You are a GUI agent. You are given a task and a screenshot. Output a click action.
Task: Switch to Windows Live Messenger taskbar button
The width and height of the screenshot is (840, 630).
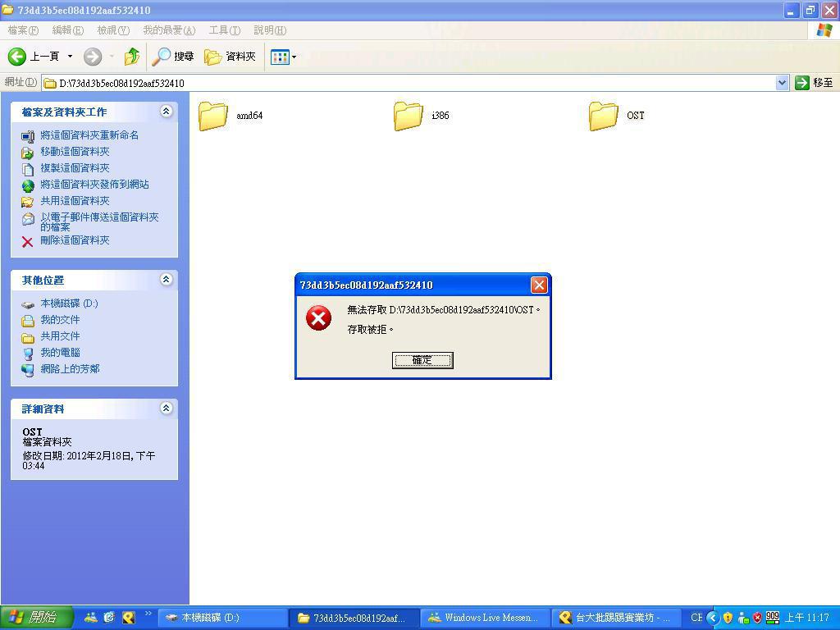(x=486, y=618)
